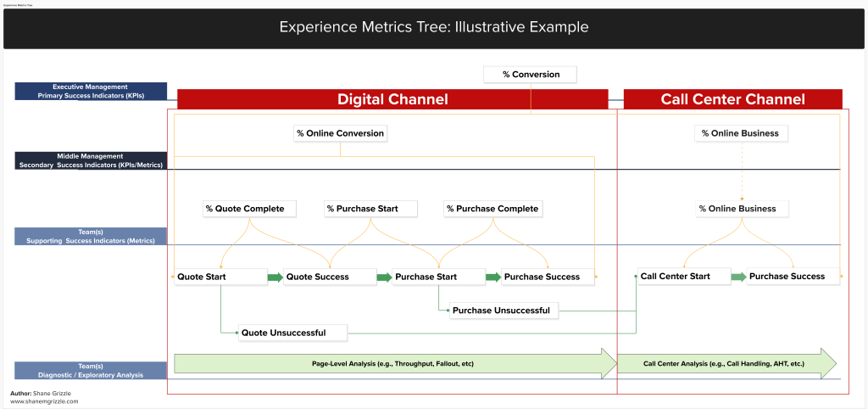Click the Executive Management Primary Success Indicators label

click(x=91, y=92)
